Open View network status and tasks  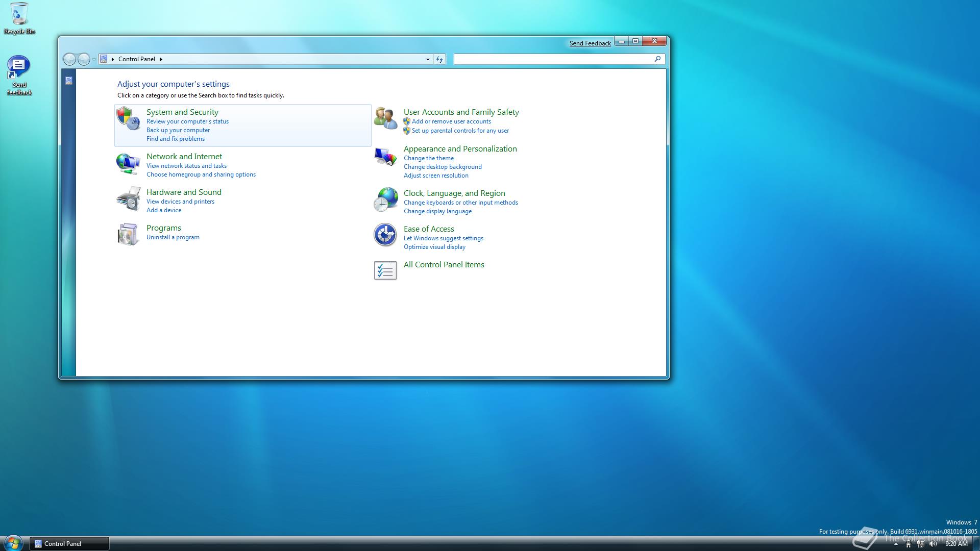[186, 166]
